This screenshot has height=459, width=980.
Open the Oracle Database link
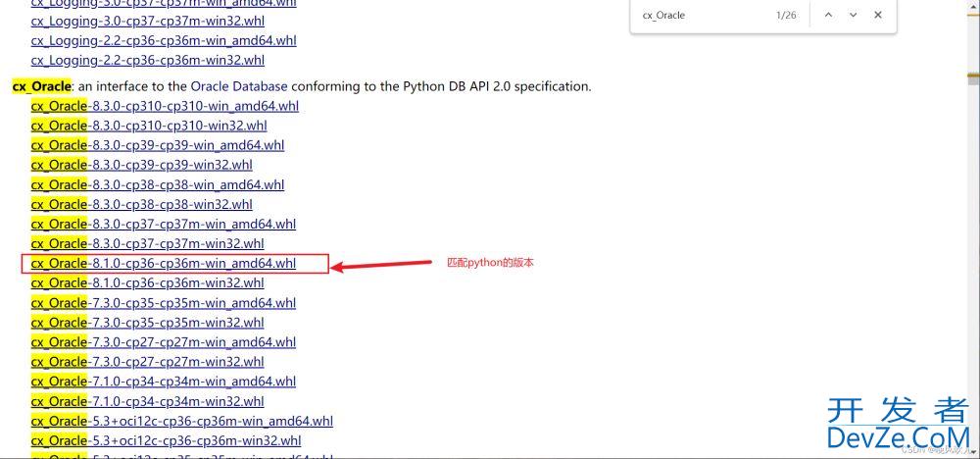(239, 86)
